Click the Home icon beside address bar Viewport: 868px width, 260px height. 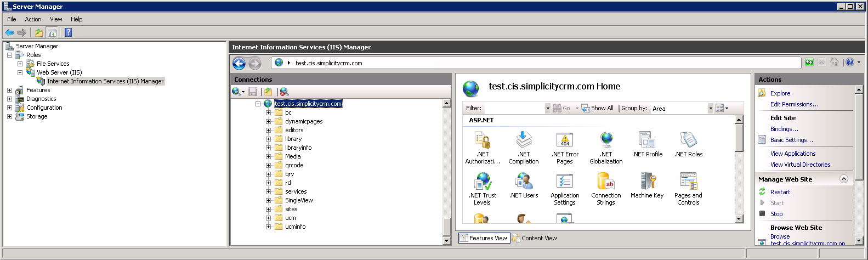pos(835,63)
